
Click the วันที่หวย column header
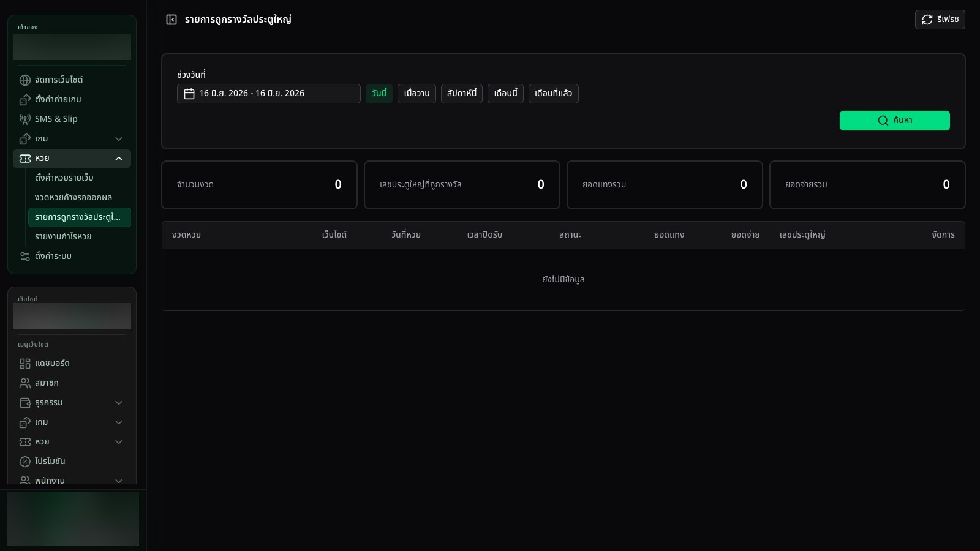coord(406,235)
